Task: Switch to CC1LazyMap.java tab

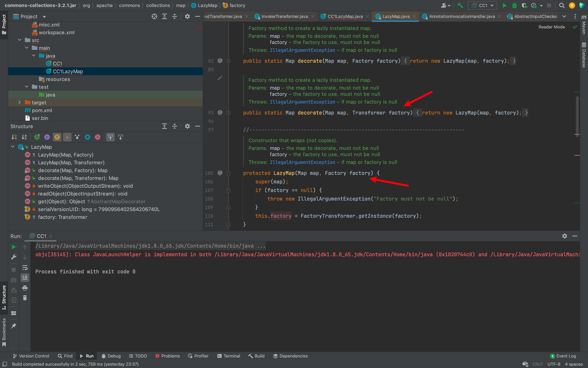Action: tap(345, 16)
